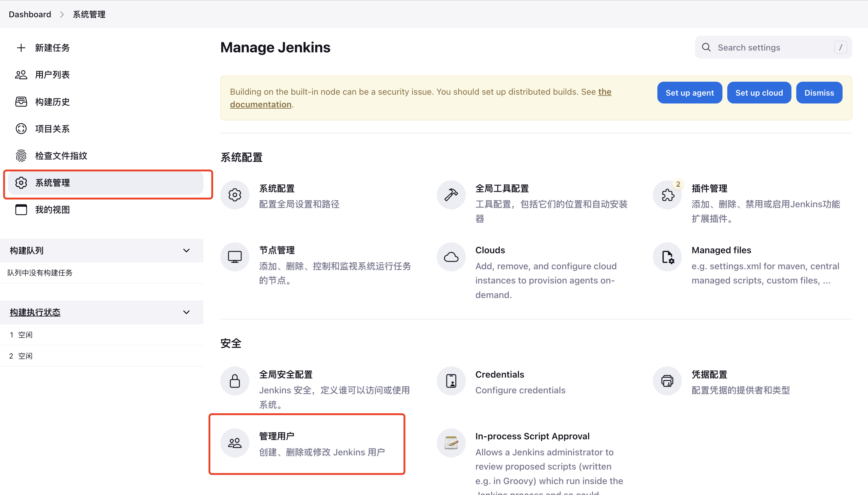Click the gear icon beside 系统管理 in sidebar
This screenshot has height=495, width=868.
pos(21,182)
